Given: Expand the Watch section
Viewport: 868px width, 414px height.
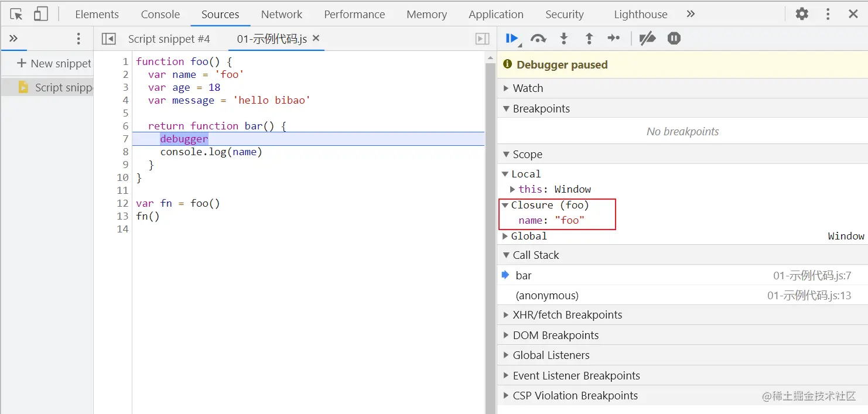Looking at the screenshot, I should click(x=528, y=88).
